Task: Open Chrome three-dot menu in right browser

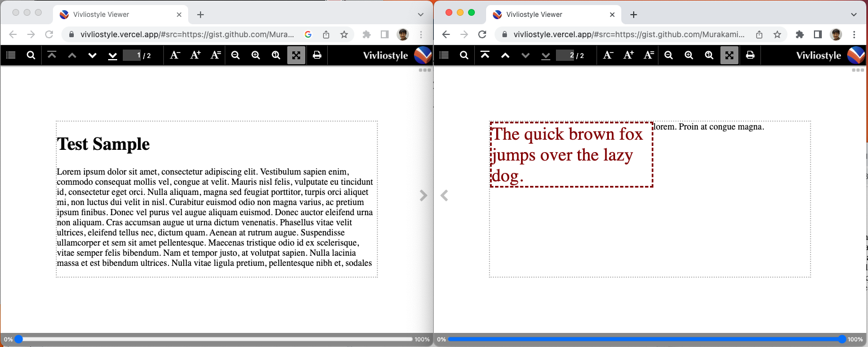Action: coord(854,34)
